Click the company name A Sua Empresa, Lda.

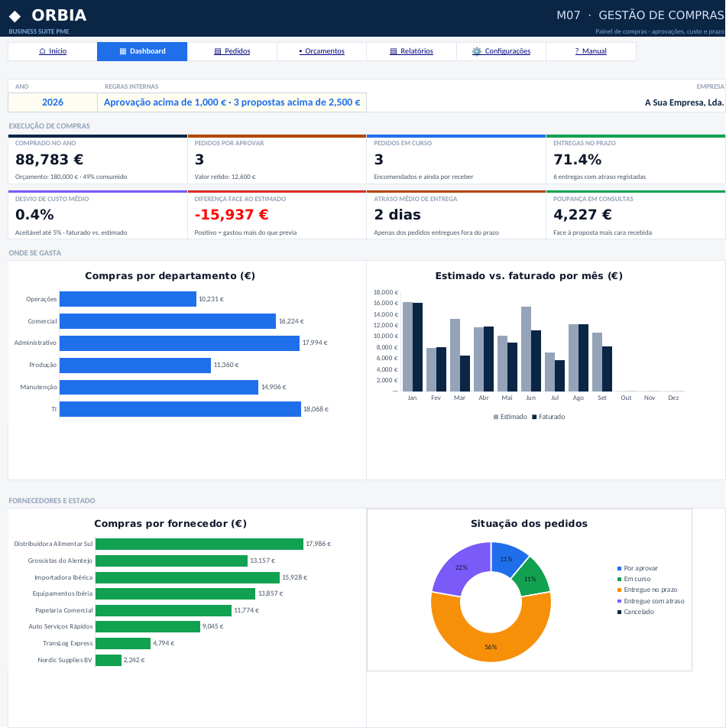point(684,102)
